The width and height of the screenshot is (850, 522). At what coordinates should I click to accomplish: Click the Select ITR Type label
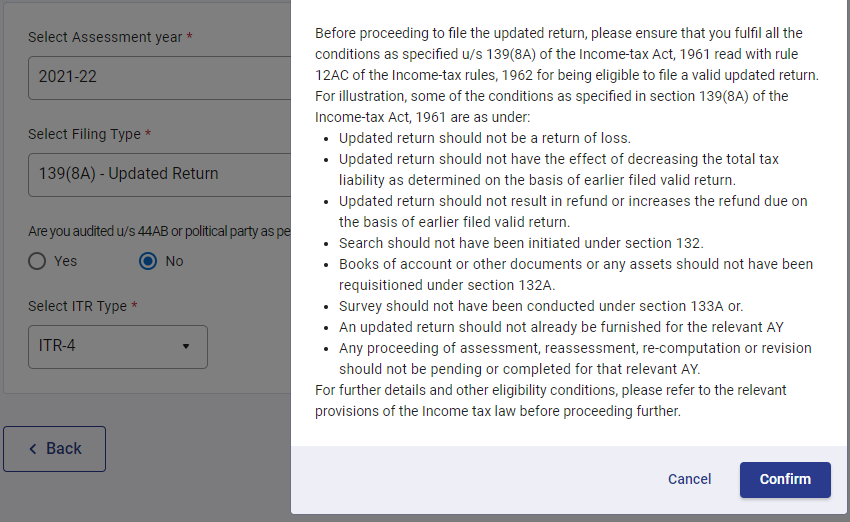(83, 306)
